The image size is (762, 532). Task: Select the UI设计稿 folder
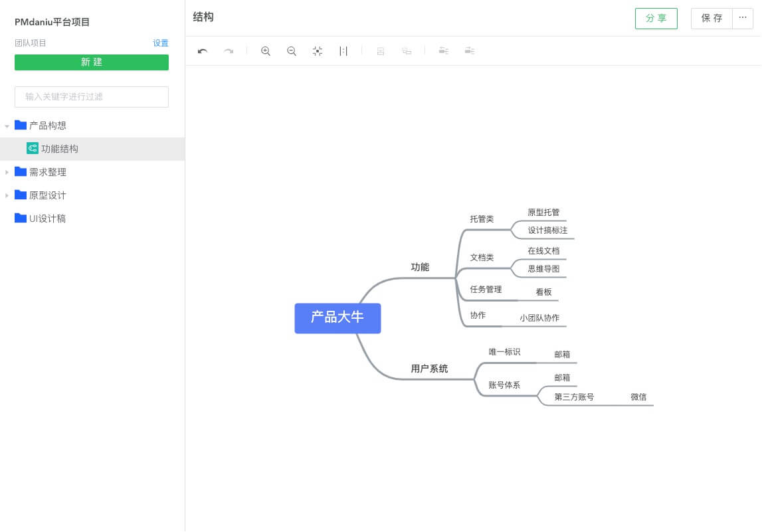click(47, 219)
